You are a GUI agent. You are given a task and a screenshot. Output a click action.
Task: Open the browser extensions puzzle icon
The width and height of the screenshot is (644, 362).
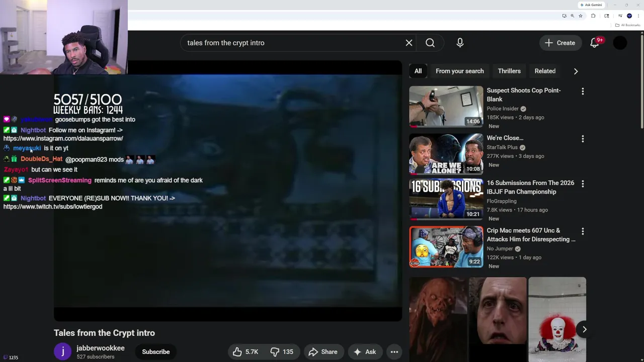pos(593,16)
